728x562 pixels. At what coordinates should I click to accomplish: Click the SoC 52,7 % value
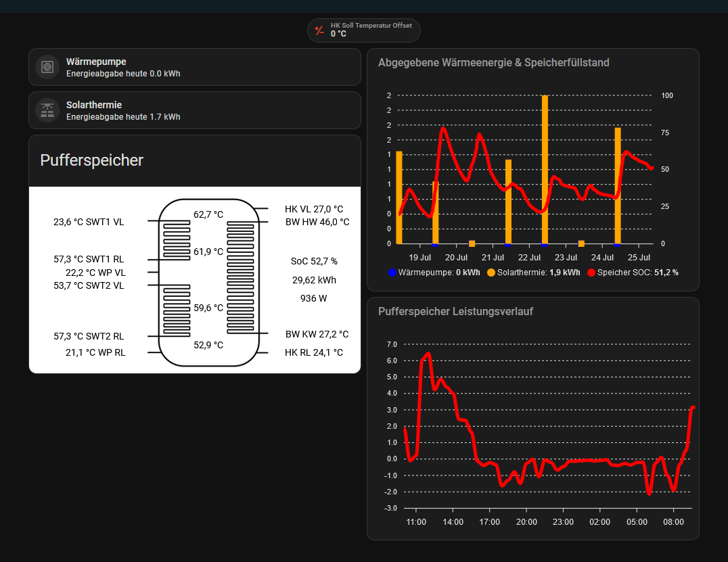pyautogui.click(x=314, y=261)
